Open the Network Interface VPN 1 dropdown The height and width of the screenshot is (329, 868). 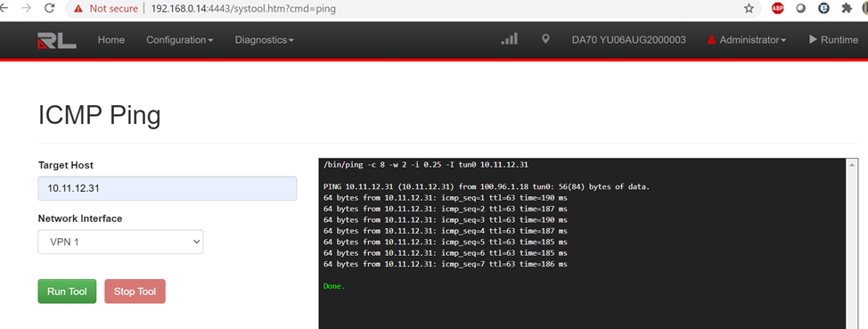coord(120,242)
